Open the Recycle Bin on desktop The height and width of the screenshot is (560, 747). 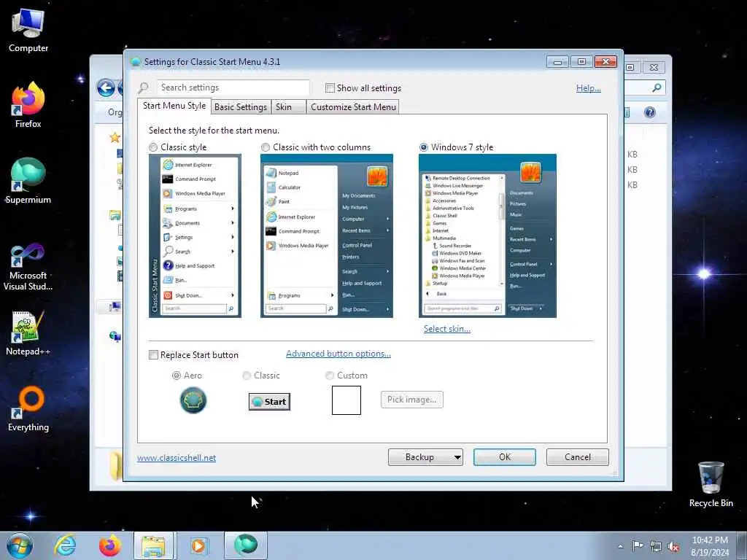tap(711, 484)
